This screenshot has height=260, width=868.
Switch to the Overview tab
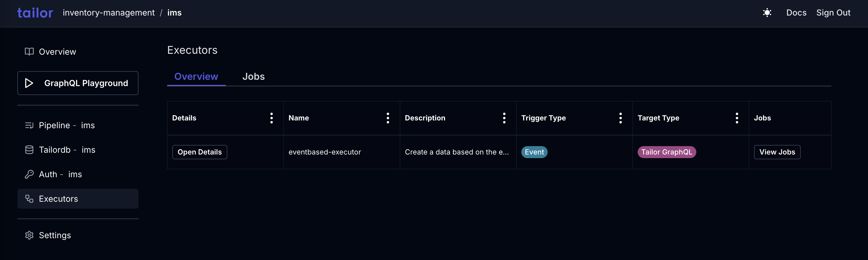pyautogui.click(x=197, y=77)
